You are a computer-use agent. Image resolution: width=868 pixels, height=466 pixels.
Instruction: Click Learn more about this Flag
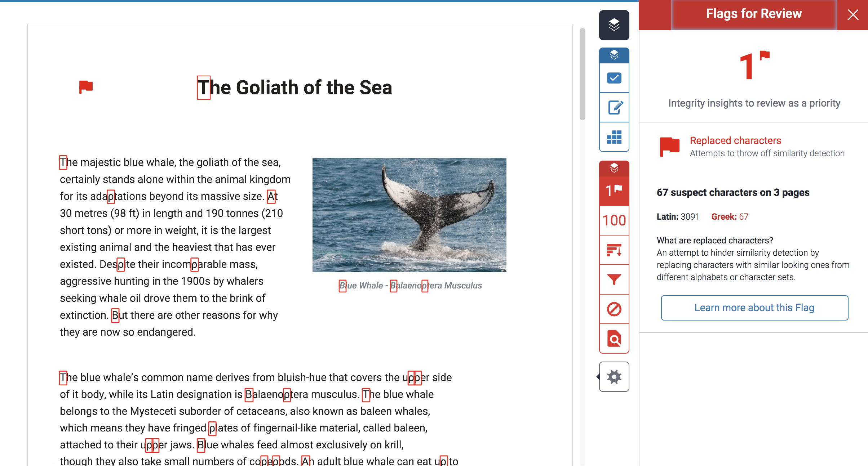(x=755, y=308)
